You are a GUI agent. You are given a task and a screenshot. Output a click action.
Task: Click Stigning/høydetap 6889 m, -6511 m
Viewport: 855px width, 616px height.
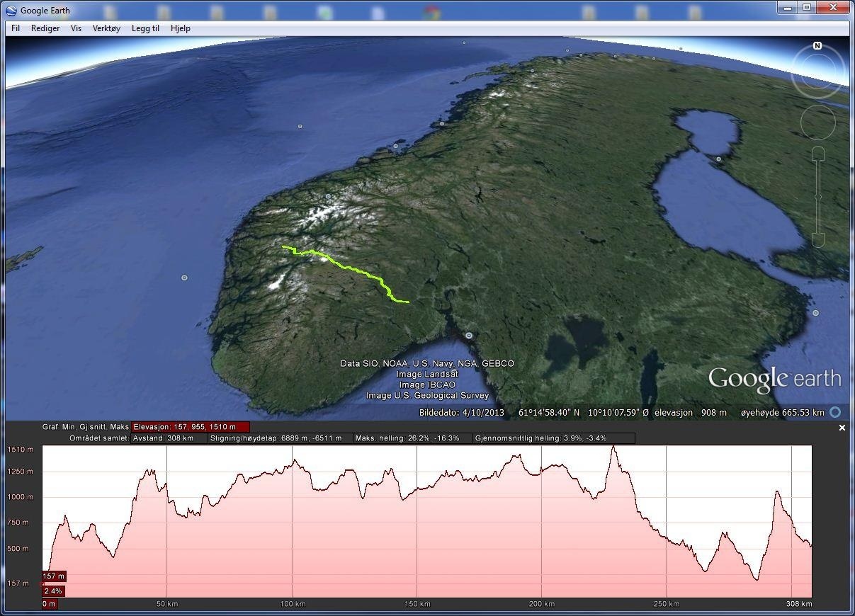click(x=281, y=438)
